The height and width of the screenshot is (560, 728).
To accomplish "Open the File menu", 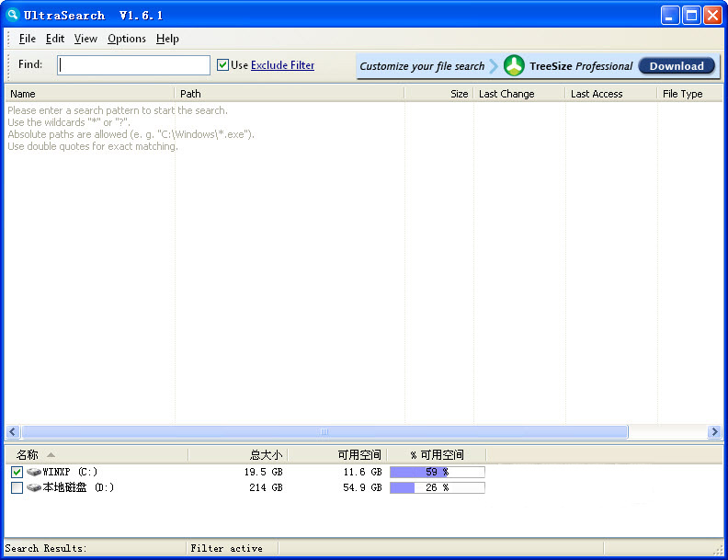I will click(28, 39).
